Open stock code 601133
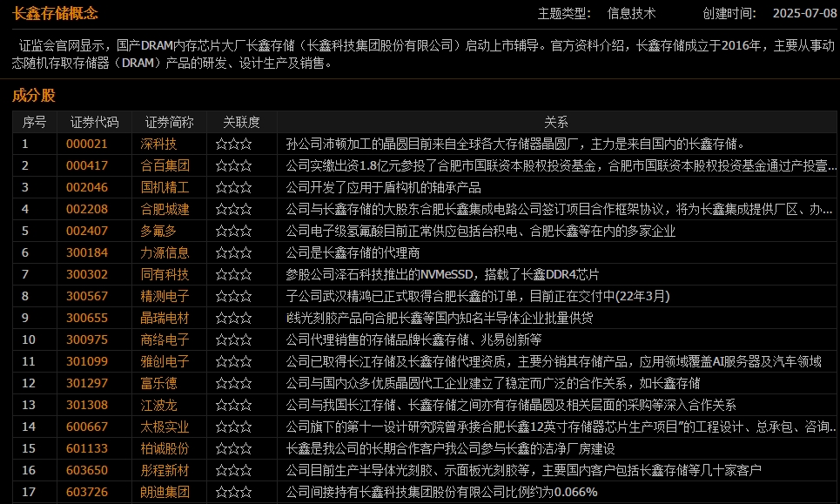840x504 pixels. coord(87,448)
